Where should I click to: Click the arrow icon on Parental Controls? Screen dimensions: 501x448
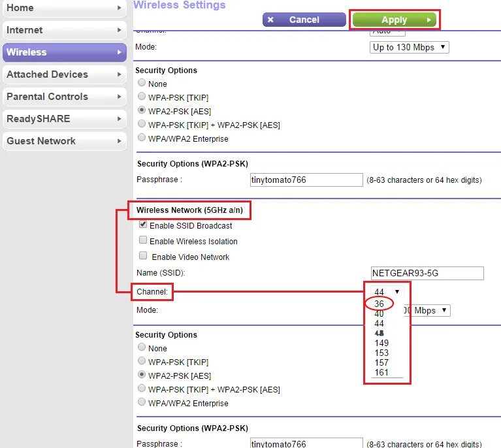[x=119, y=97]
